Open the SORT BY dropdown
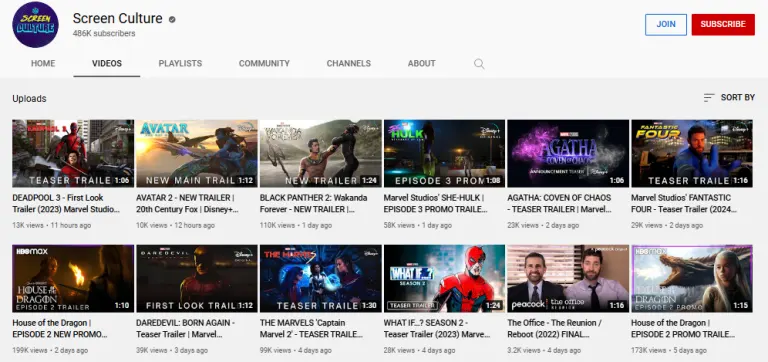 (x=729, y=97)
